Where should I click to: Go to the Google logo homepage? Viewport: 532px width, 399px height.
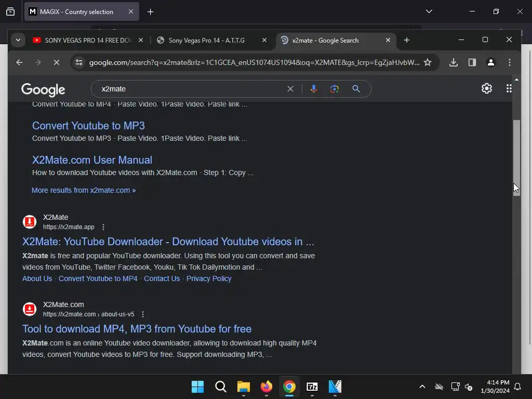point(43,90)
